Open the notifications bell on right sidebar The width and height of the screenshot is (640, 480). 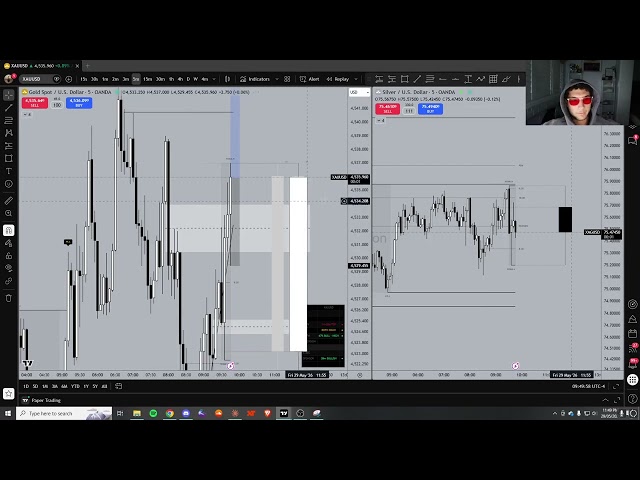point(633,363)
